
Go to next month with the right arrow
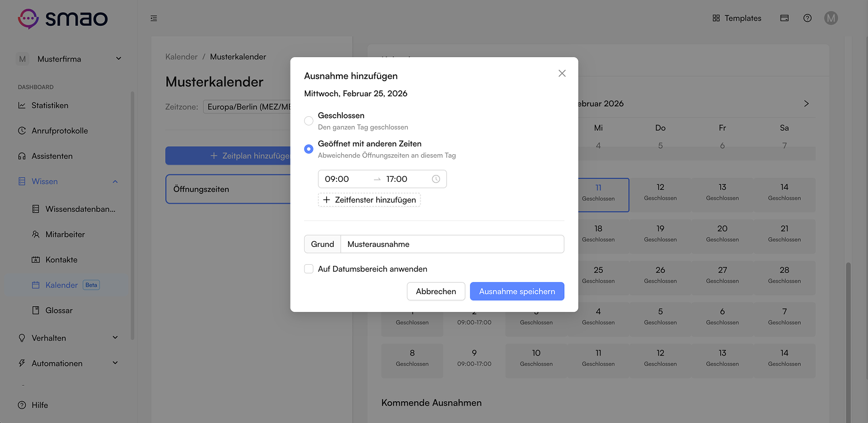point(806,104)
